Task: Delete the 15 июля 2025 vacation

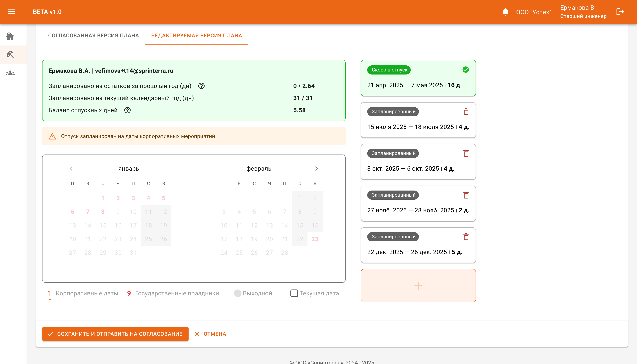Action: [466, 112]
